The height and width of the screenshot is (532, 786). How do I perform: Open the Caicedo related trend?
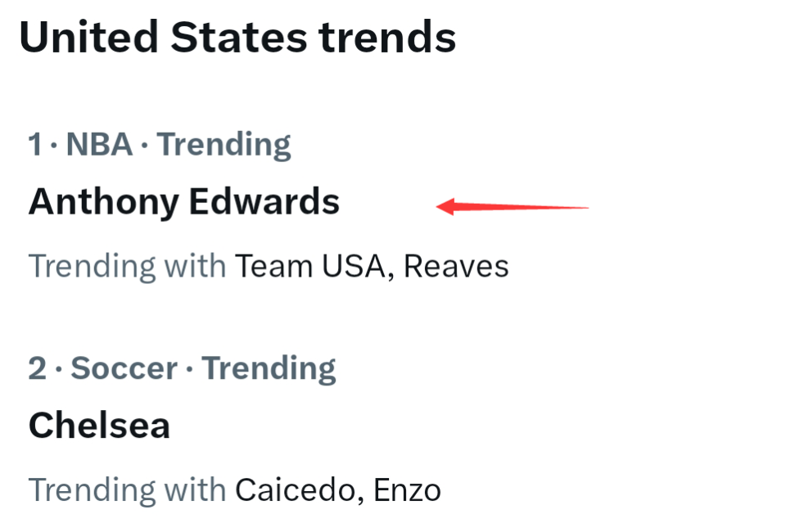click(x=297, y=490)
